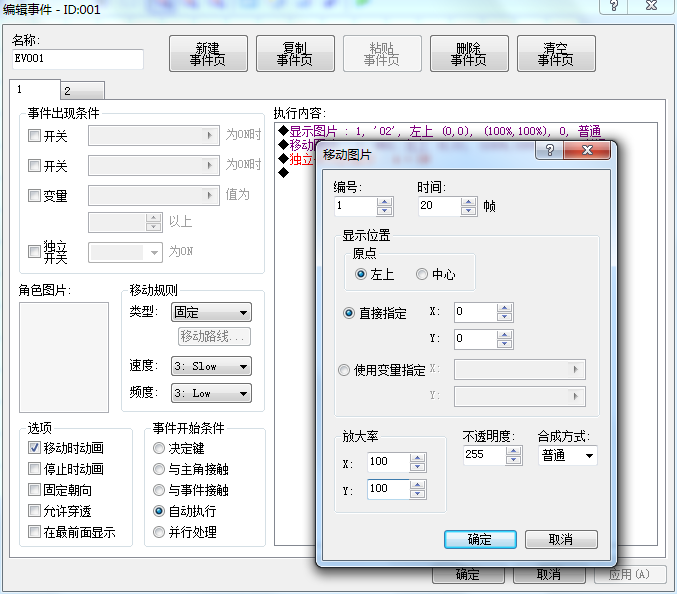This screenshot has width=677, height=594.
Task: Decrease 时间 frames with down arrow
Action: [468, 211]
